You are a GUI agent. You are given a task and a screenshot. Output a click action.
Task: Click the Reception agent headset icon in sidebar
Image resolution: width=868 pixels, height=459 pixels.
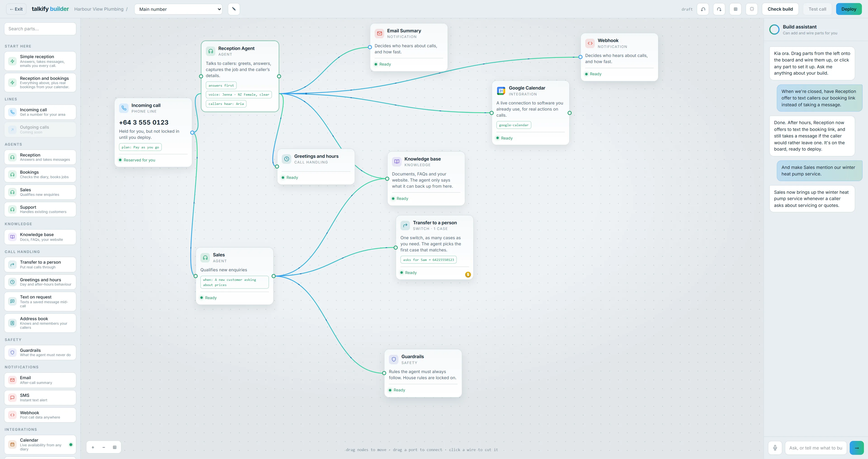(x=12, y=157)
